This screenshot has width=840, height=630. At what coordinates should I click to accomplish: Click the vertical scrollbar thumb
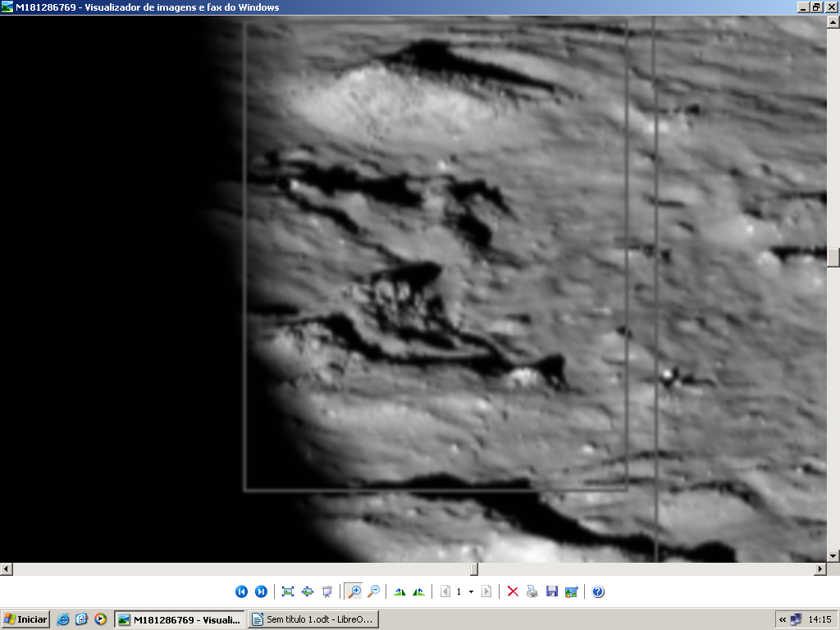point(833,257)
